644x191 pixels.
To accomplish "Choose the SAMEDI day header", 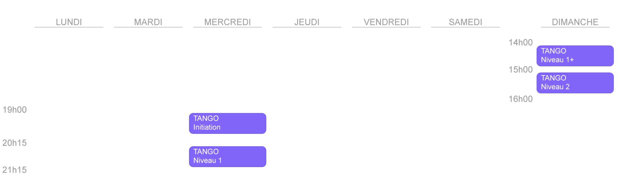I will click(x=466, y=22).
